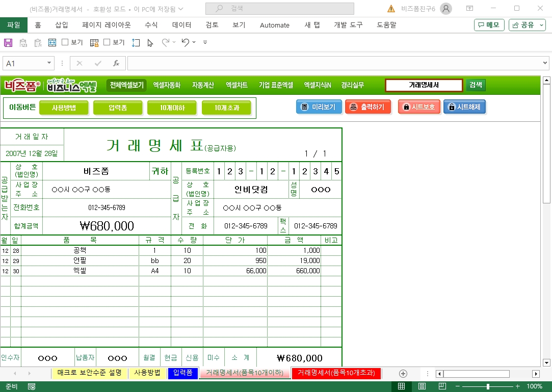Switch to 거래명세서(품목10개초과) sheet tab

click(336, 373)
